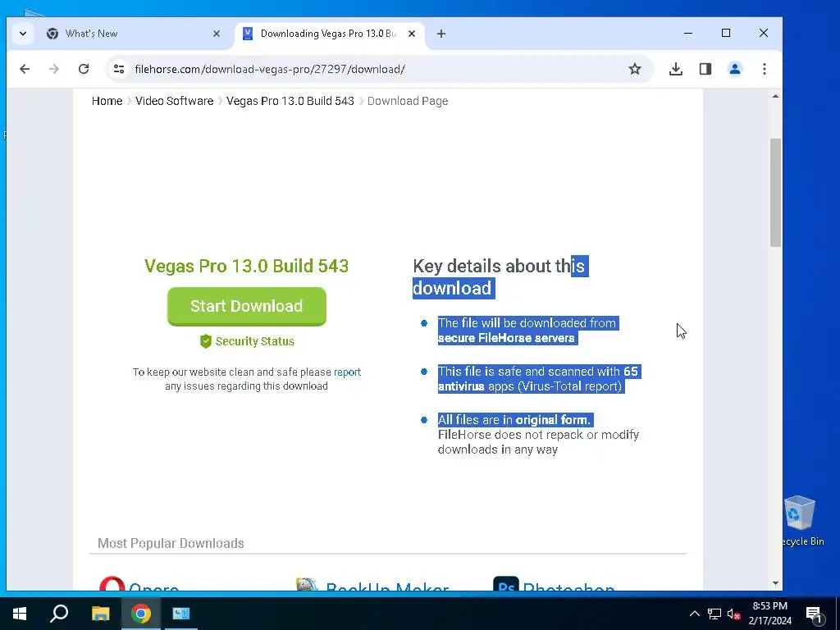Viewport: 840px width, 630px height.
Task: Click the scrollbar up arrow
Action: click(x=775, y=97)
